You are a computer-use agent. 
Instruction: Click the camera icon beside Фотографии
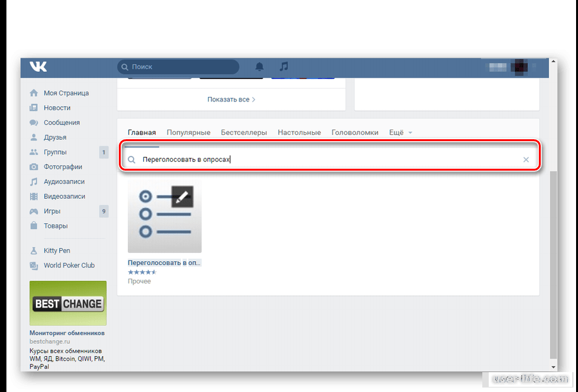click(33, 167)
